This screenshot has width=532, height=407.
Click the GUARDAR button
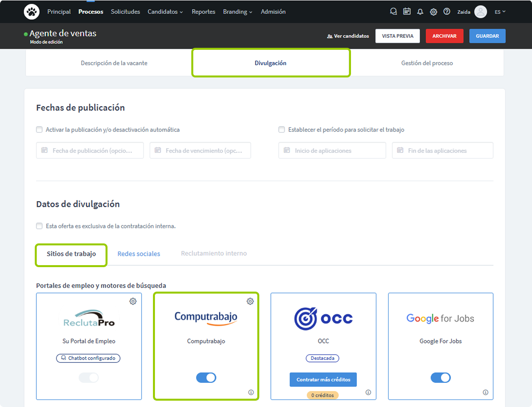(x=487, y=36)
